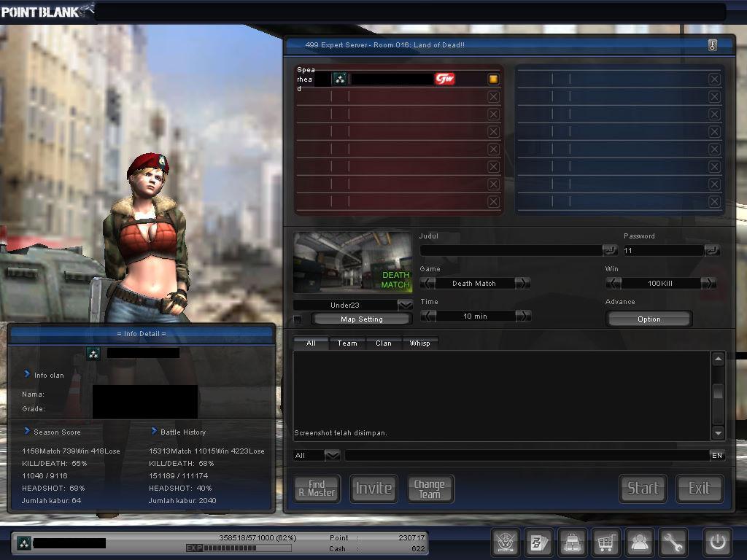
Task: Open the Under23 map dropdown
Action: click(405, 305)
